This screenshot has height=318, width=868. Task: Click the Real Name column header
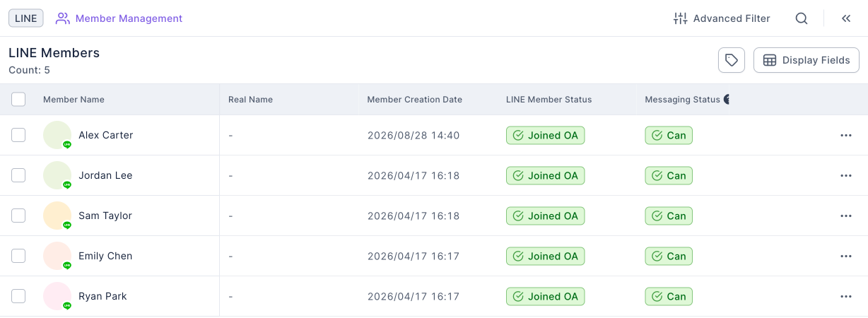(x=250, y=100)
